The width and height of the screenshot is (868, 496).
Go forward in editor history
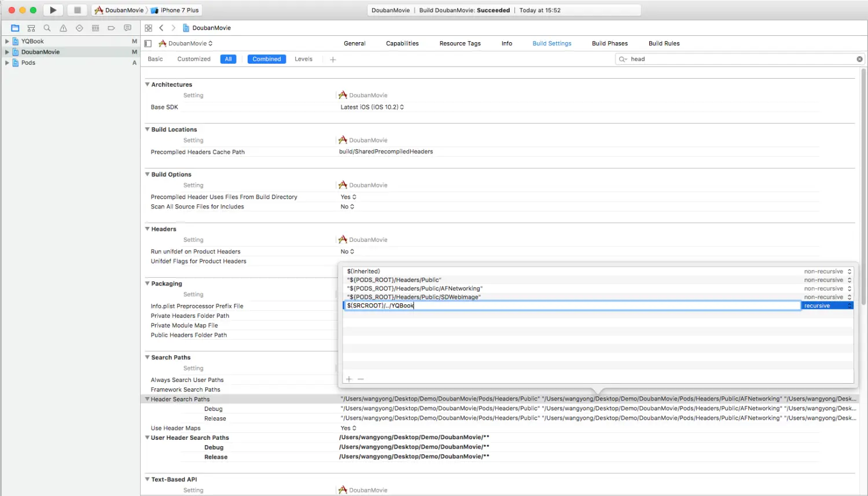(x=173, y=28)
